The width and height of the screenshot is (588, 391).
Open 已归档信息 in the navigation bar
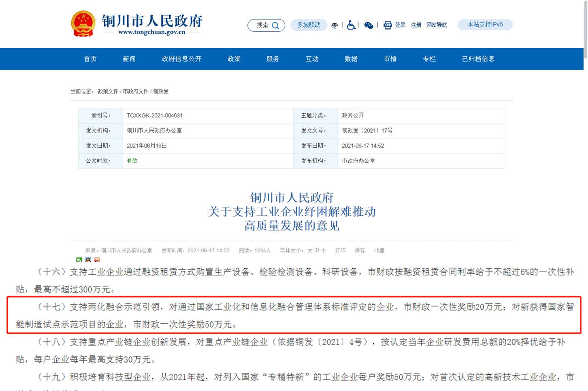478,59
